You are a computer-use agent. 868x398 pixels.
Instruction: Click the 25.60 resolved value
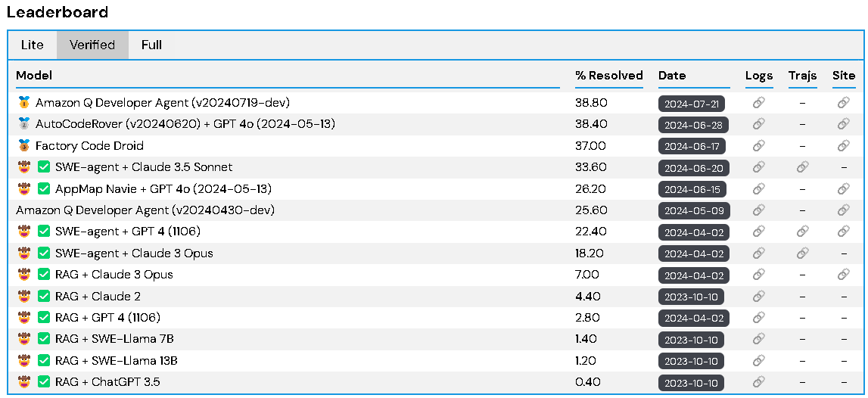[591, 210]
